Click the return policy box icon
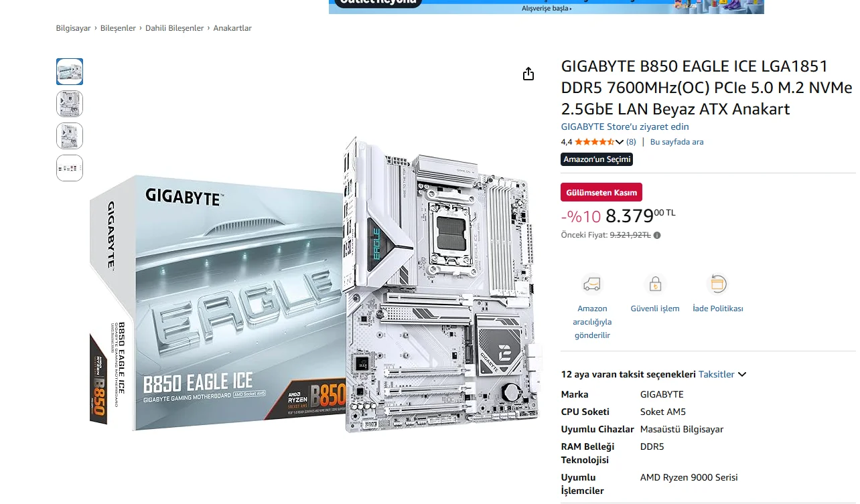Screen dimensions: 860x504 tap(717, 284)
